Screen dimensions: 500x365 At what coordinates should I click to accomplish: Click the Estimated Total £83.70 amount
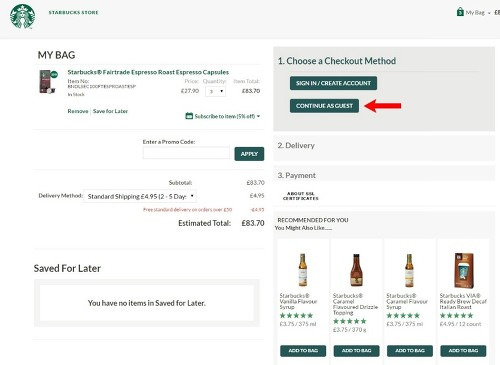[253, 223]
